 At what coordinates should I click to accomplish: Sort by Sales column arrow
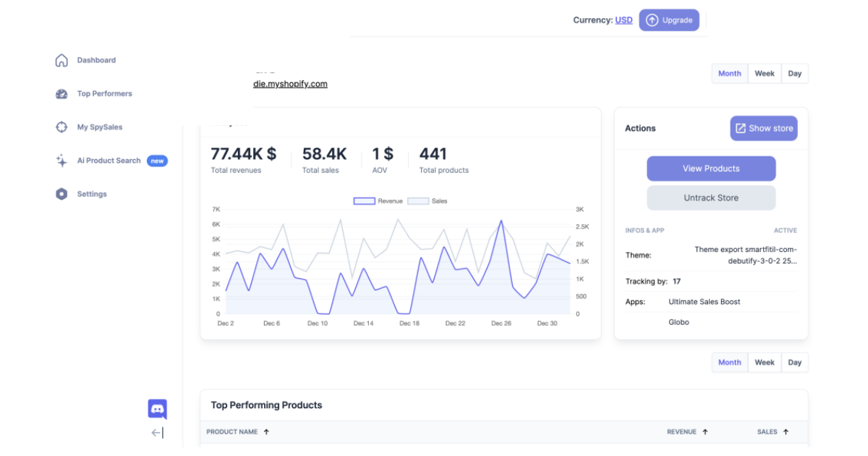pyautogui.click(x=786, y=432)
